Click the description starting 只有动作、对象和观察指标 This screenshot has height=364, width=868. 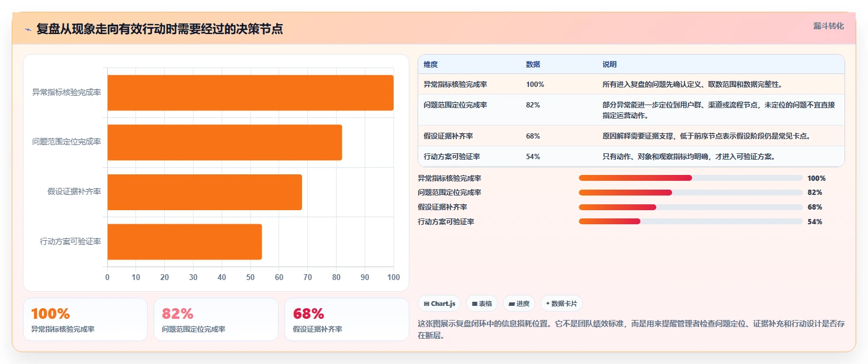tap(689, 157)
